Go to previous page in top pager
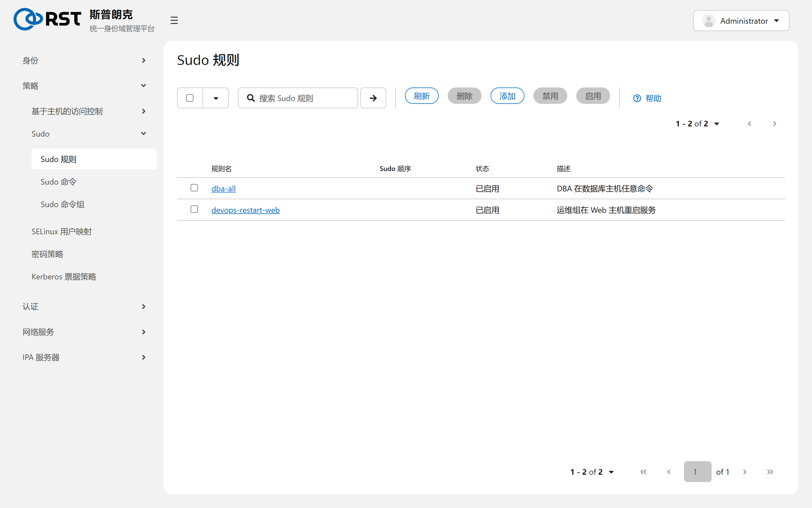 (x=749, y=124)
